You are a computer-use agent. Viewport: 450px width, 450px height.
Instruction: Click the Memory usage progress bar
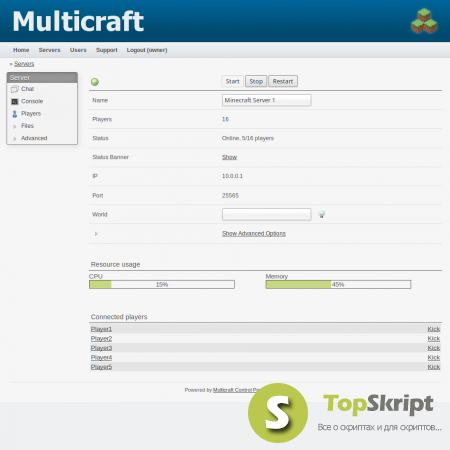(x=338, y=284)
